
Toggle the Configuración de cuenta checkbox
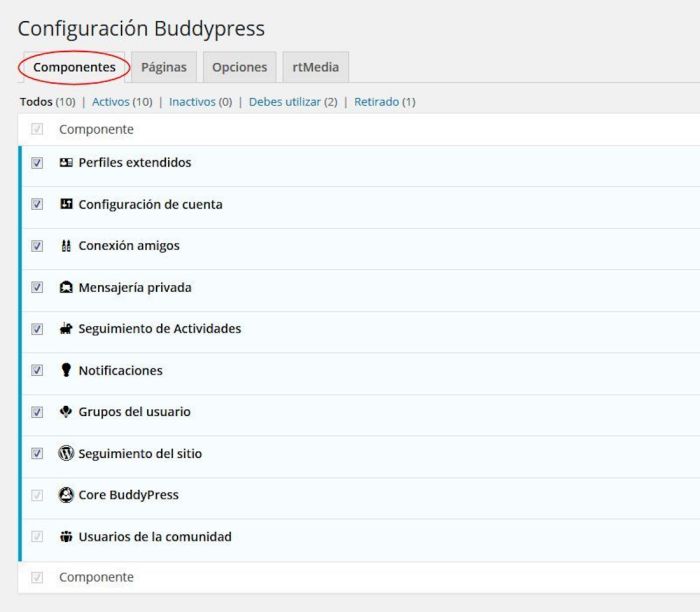tap(37, 204)
